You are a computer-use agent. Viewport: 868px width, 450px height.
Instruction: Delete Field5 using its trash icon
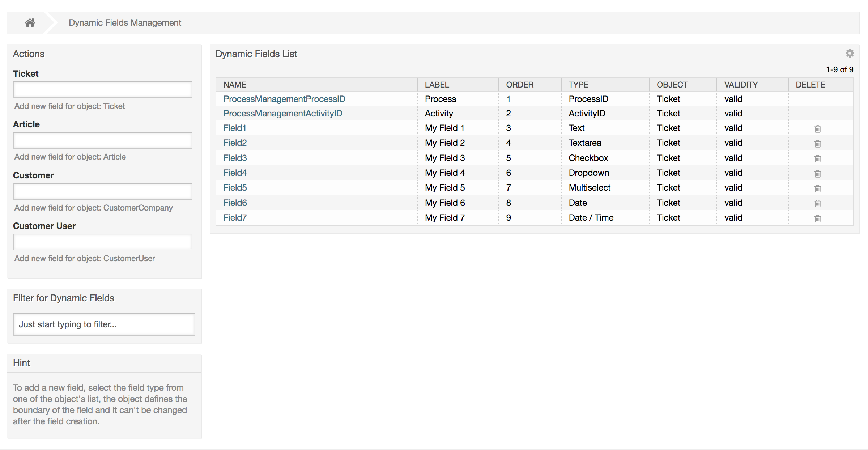pos(818,189)
